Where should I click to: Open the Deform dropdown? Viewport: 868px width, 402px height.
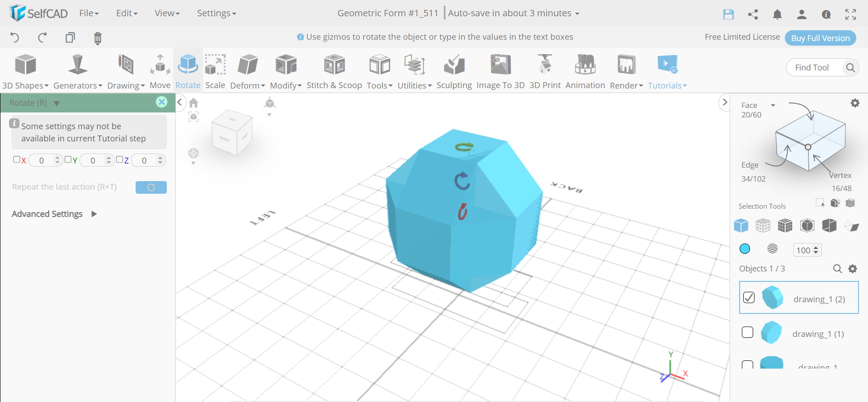tap(248, 71)
